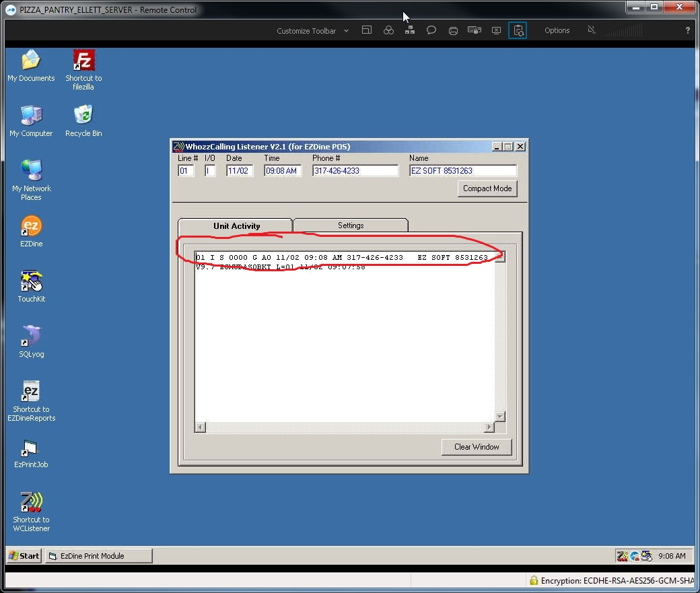This screenshot has height=593, width=700.
Task: Click the remote volume level slider
Action: (x=624, y=30)
